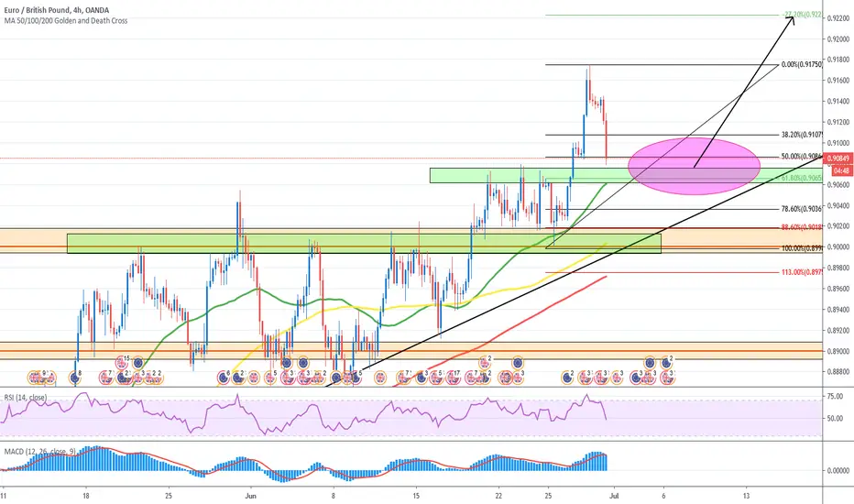The width and height of the screenshot is (854, 504).
Task: Select the pink ellipse drawing on chart
Action: pos(694,166)
